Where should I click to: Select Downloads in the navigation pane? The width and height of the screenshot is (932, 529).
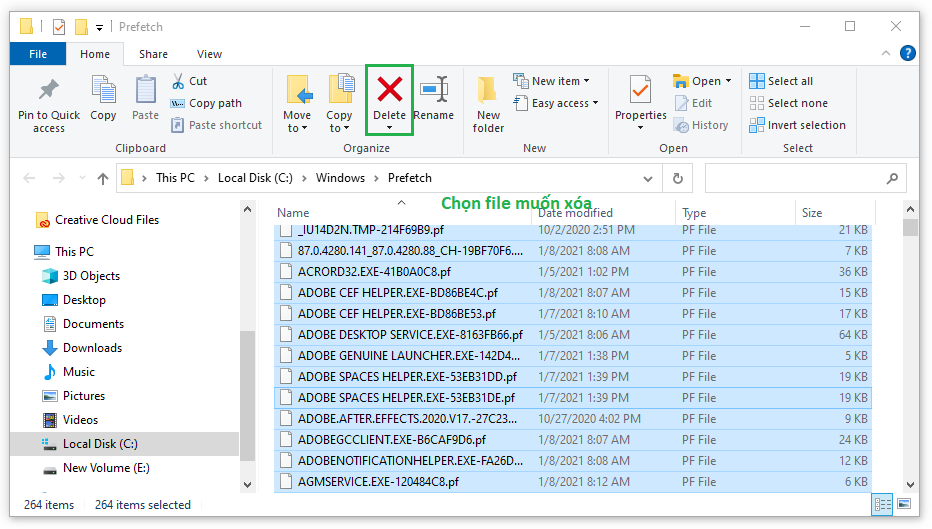(92, 348)
